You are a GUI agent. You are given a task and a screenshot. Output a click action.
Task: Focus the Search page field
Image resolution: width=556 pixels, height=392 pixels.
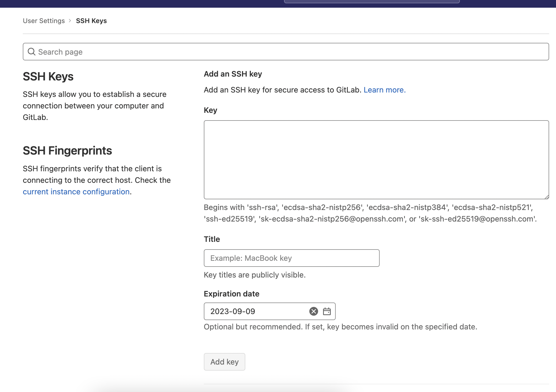[286, 52]
